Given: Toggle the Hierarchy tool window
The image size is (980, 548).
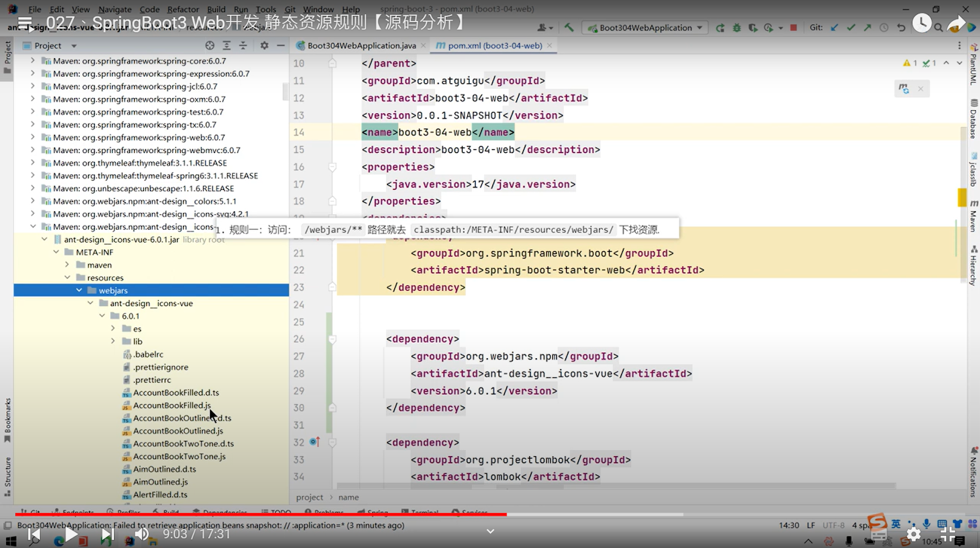Looking at the screenshot, I should click(x=973, y=265).
